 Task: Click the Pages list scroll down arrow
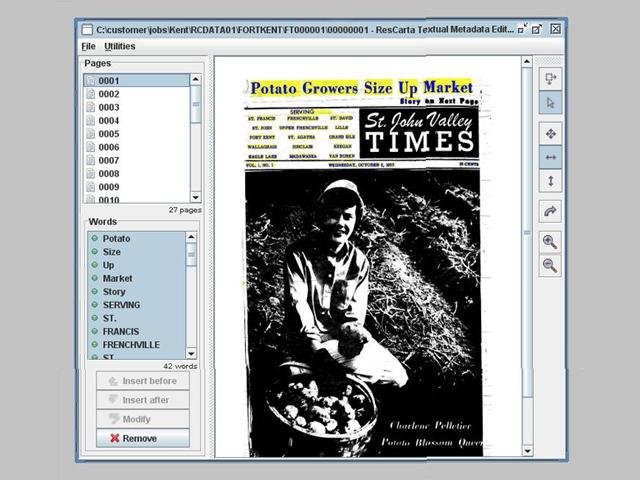pos(195,197)
